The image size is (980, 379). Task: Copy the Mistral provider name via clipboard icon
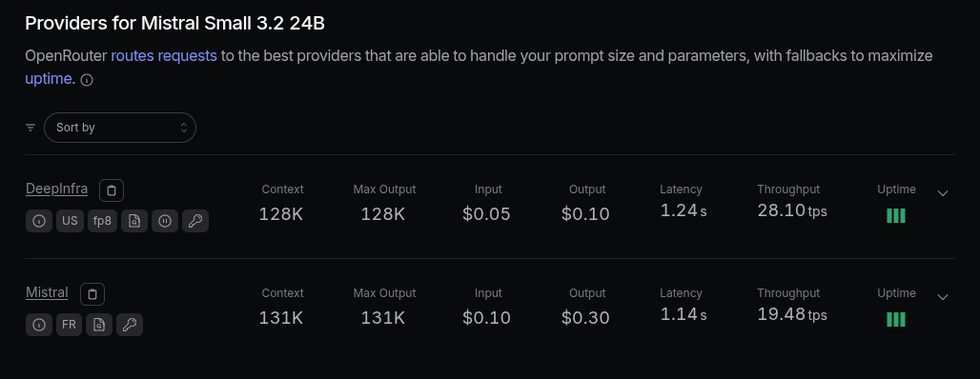[92, 294]
